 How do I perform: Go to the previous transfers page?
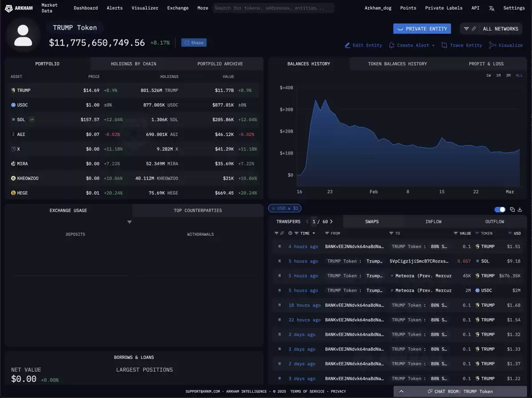[308, 222]
